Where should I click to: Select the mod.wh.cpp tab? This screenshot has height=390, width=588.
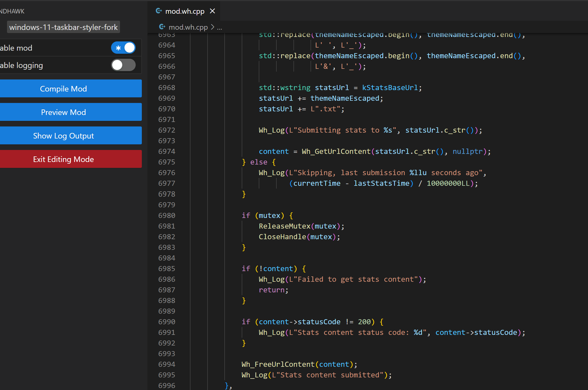coord(185,11)
